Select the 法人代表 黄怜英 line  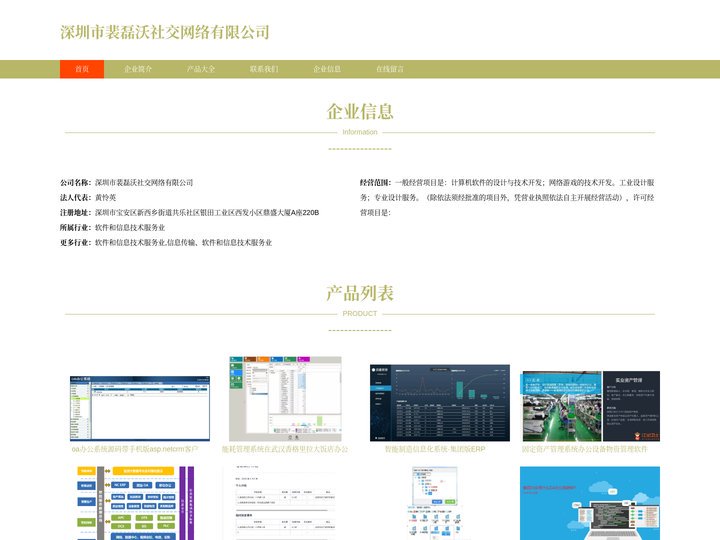(88, 197)
